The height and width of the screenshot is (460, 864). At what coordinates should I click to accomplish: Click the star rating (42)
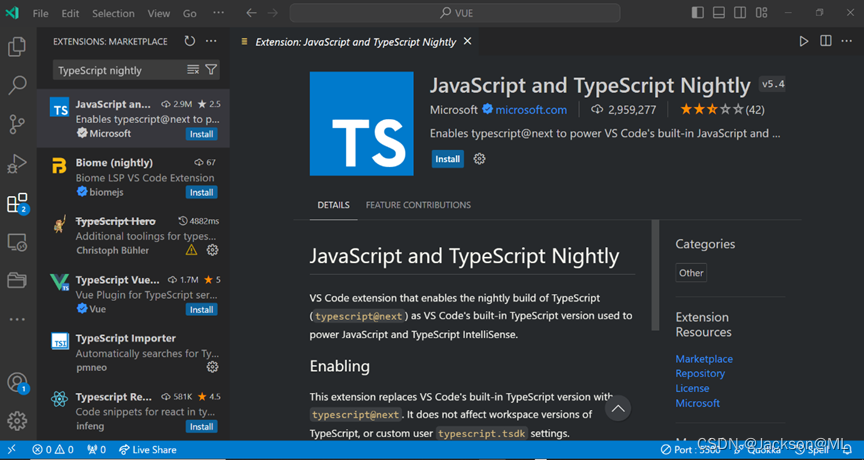[722, 110]
